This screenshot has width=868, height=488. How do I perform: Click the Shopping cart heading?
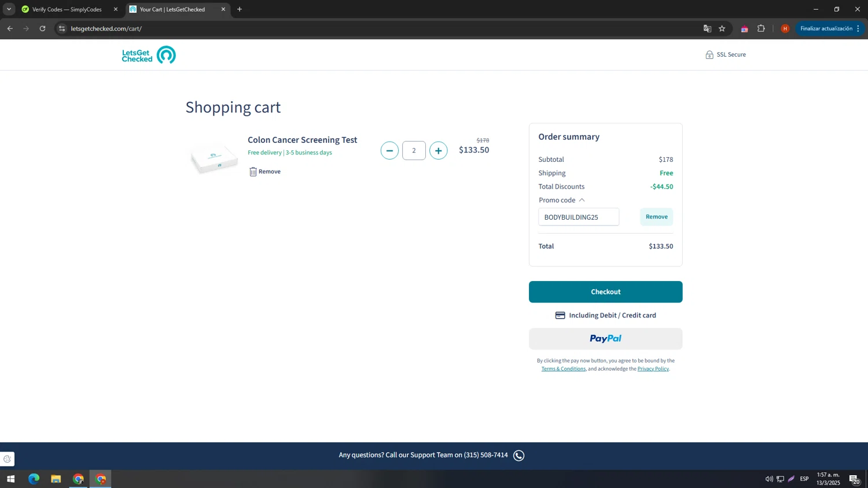point(233,108)
